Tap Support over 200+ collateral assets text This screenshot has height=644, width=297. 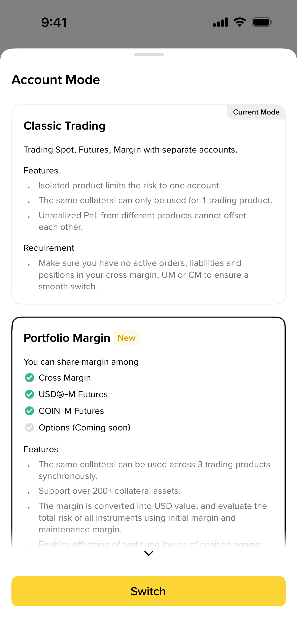pos(110,491)
